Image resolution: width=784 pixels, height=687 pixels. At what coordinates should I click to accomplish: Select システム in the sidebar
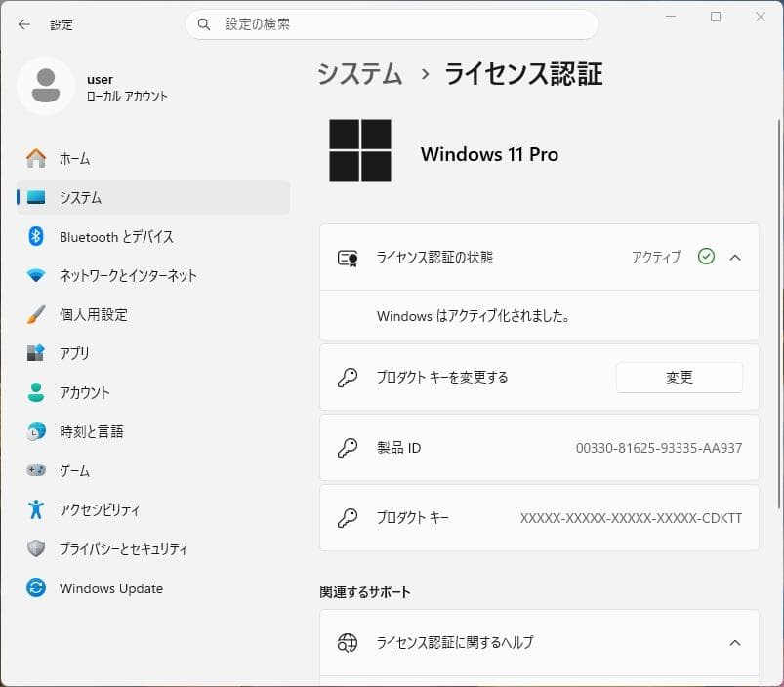(153, 197)
